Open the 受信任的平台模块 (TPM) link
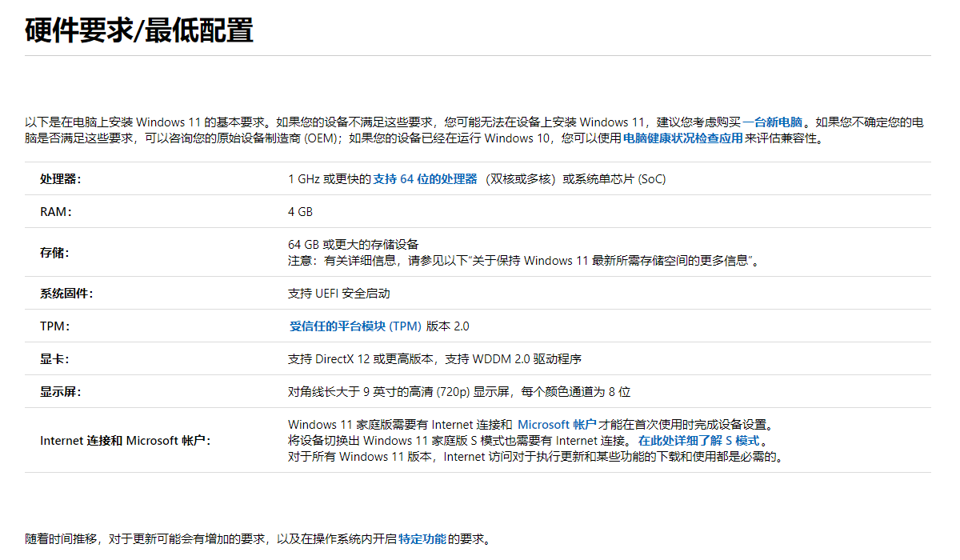Viewport: 960px width, 560px height. 355,326
